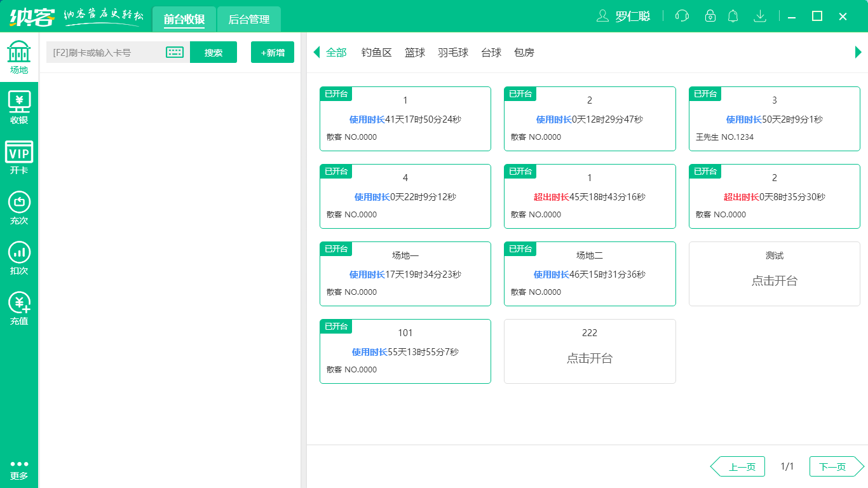Open the lock icon in the title bar

[x=710, y=16]
